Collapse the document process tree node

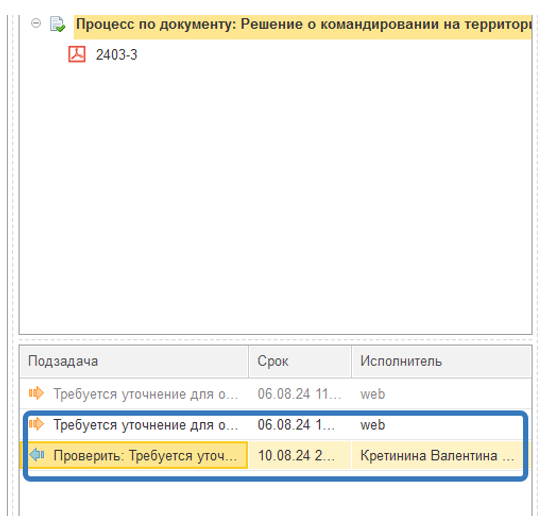point(36,24)
